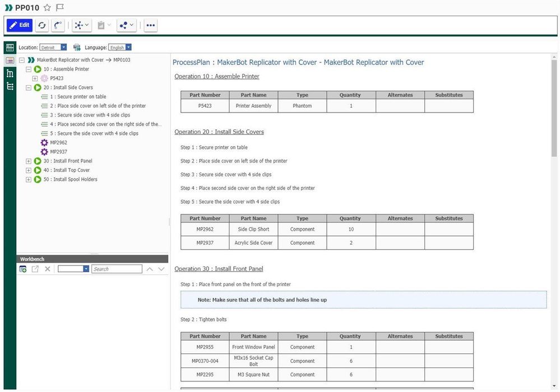Click the Workbench next result down arrow
Viewport: 560px width, 392px height.
[x=161, y=269]
